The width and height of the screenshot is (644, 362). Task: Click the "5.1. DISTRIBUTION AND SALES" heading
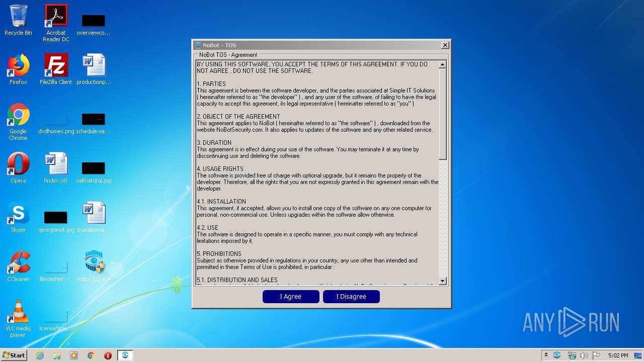coord(237,280)
